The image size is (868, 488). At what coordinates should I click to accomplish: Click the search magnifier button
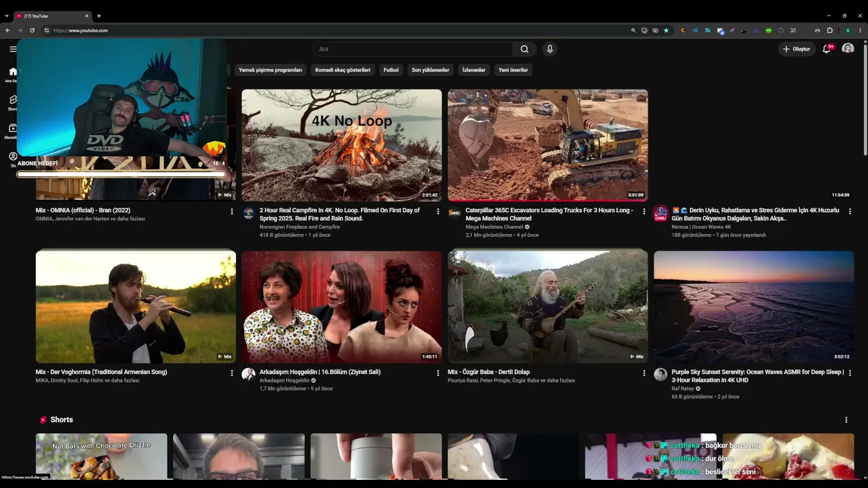[x=524, y=49]
